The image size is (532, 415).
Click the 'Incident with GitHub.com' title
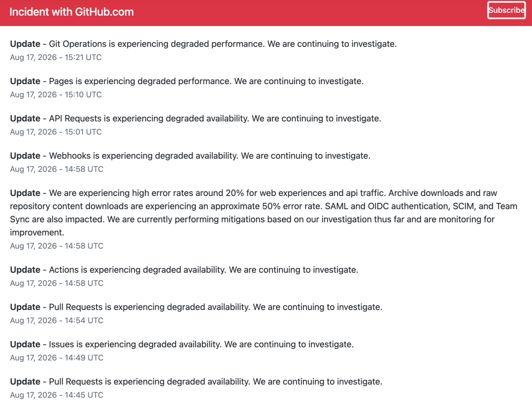point(71,12)
